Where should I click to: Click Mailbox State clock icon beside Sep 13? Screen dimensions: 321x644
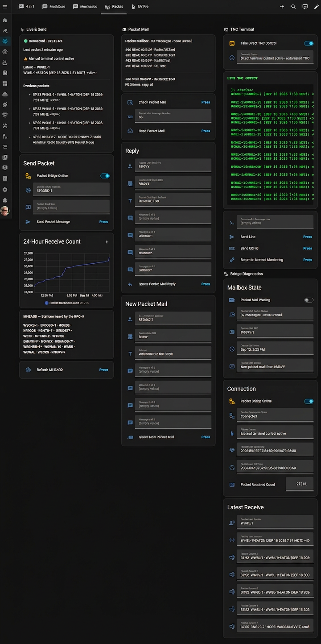(232, 349)
